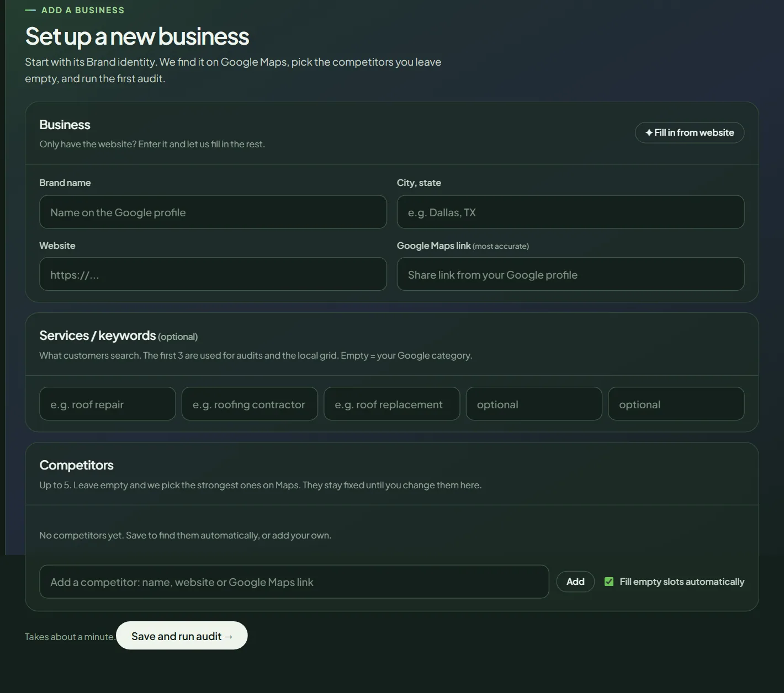Image resolution: width=784 pixels, height=693 pixels.
Task: Click the 'Set up a new business' heading
Action: 137,36
